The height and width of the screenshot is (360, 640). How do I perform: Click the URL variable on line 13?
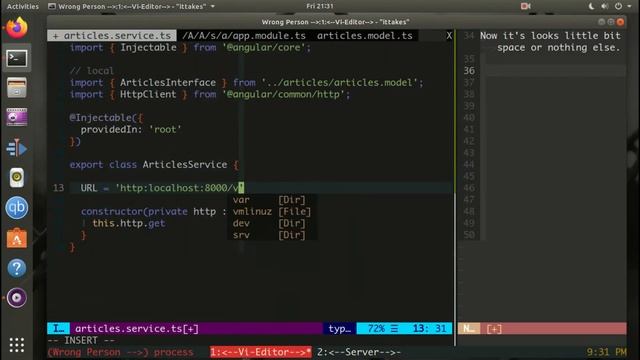click(x=89, y=188)
